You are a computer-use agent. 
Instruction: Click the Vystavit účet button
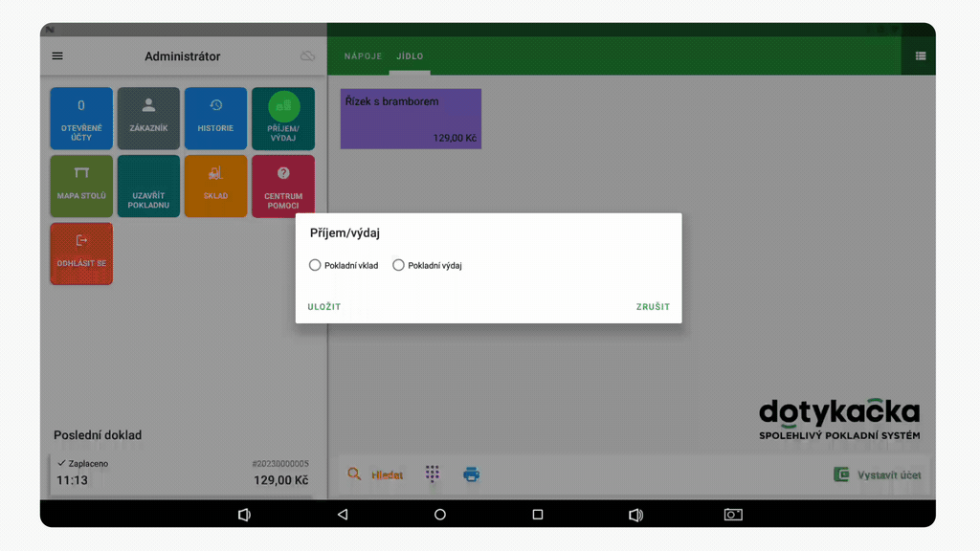tap(878, 474)
